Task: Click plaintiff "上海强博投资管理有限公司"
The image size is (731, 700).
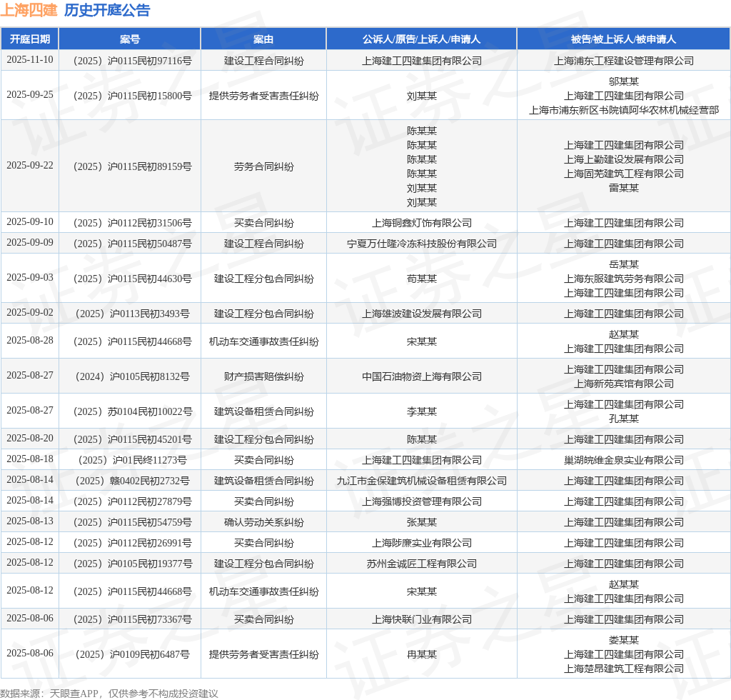Action: click(422, 501)
